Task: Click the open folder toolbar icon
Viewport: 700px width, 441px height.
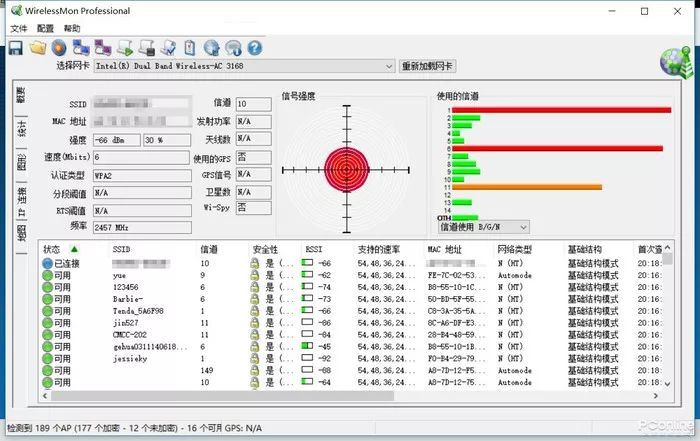Action: [x=38, y=47]
